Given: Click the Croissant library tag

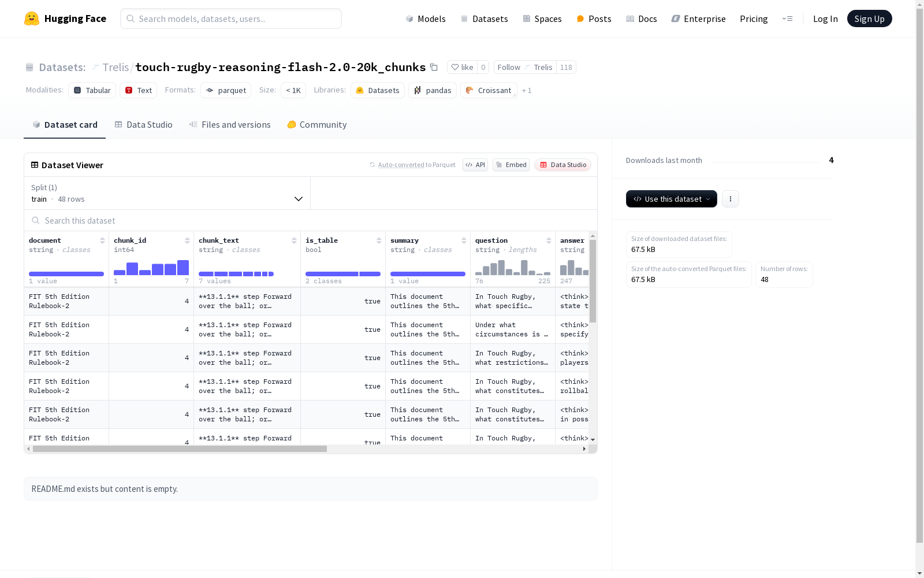Looking at the screenshot, I should coord(489,90).
